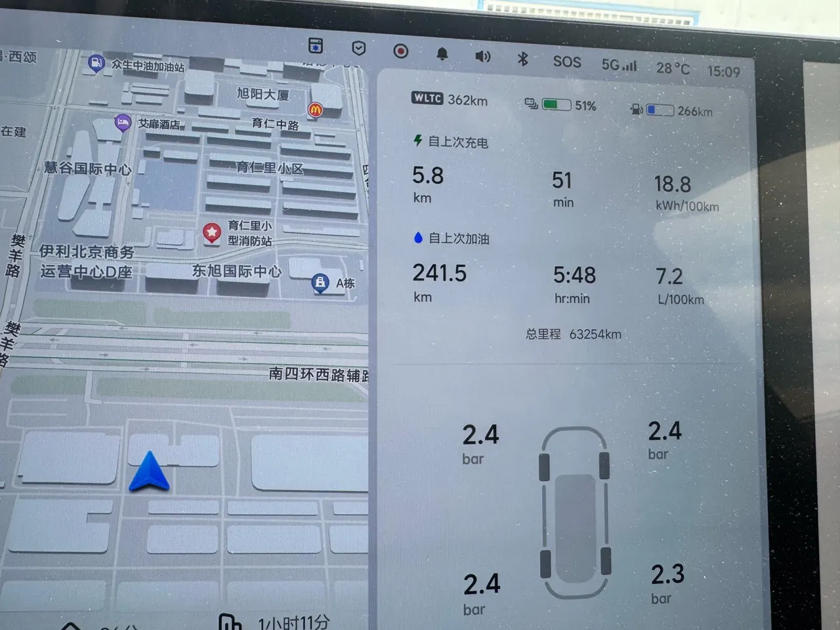Open Bluetooth settings from status bar
The height and width of the screenshot is (630, 840).
pos(523,59)
